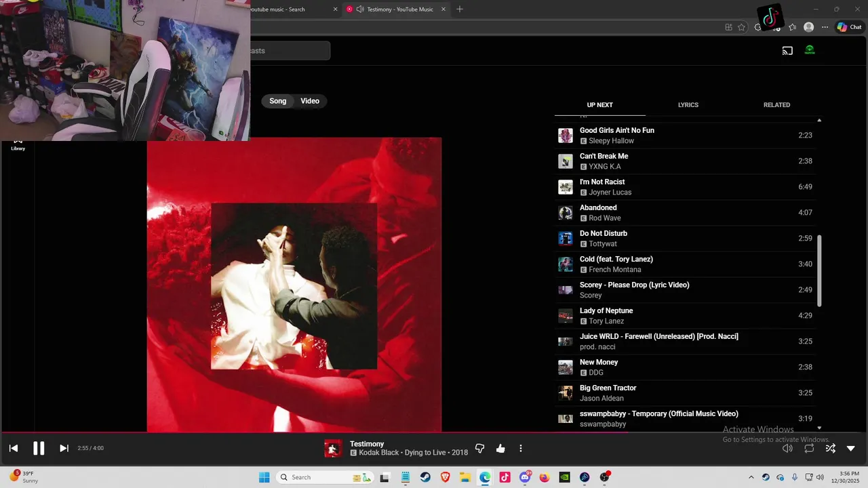
Task: Open Discord from the taskbar
Action: [x=524, y=477]
